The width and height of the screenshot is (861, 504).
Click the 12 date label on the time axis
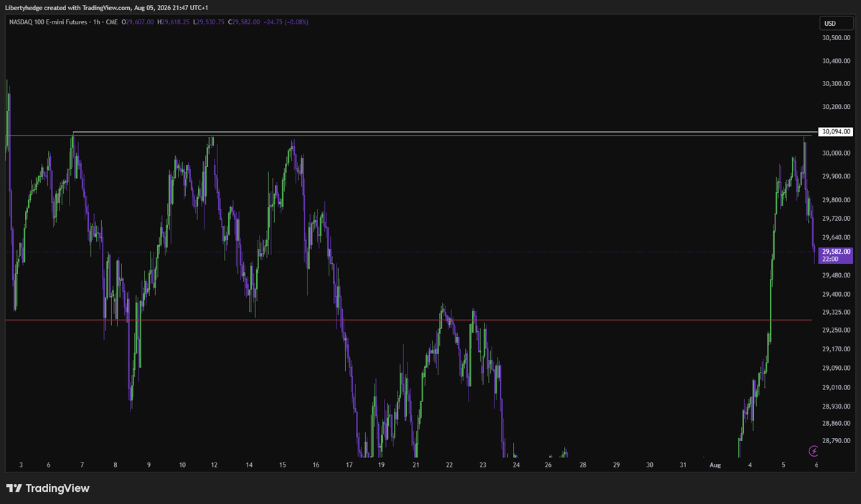215,465
